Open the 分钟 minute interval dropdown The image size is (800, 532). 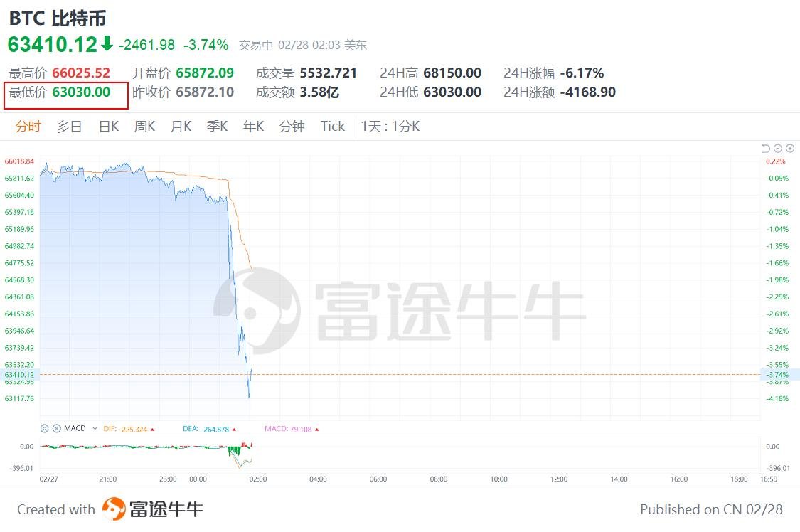(x=292, y=126)
